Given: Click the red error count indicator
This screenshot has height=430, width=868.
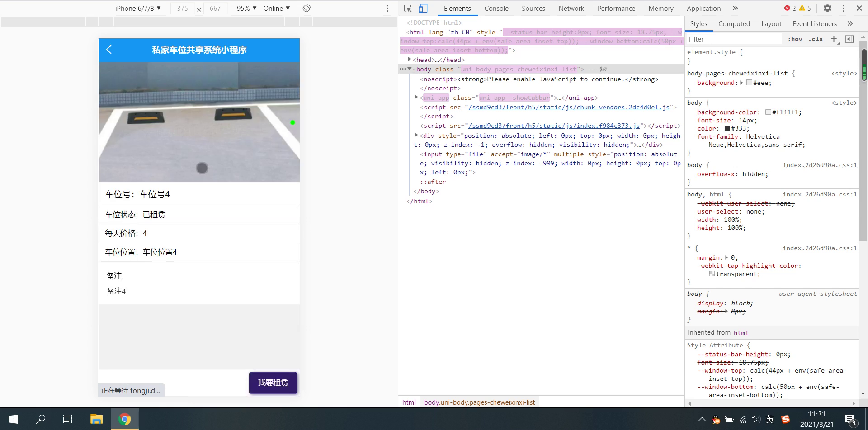Looking at the screenshot, I should coord(790,8).
